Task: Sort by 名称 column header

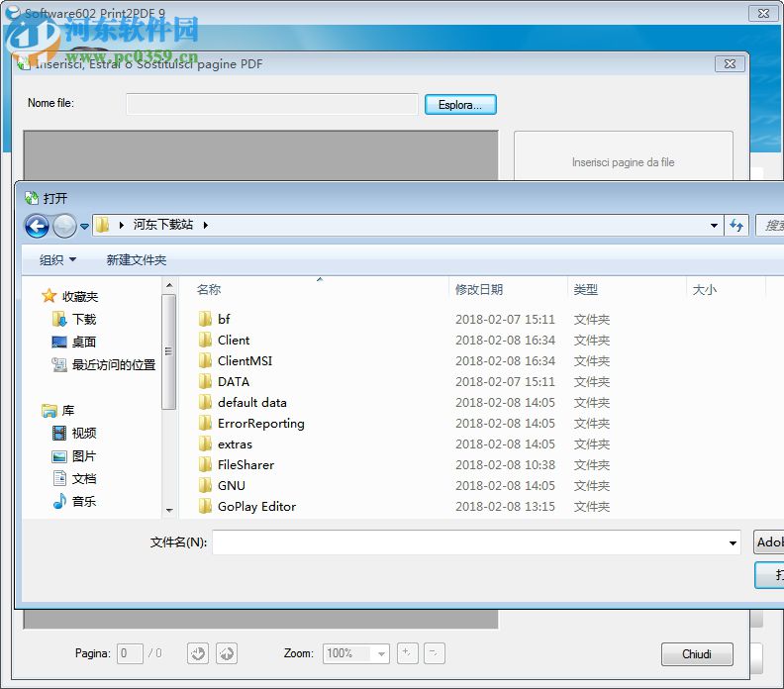Action: (209, 289)
